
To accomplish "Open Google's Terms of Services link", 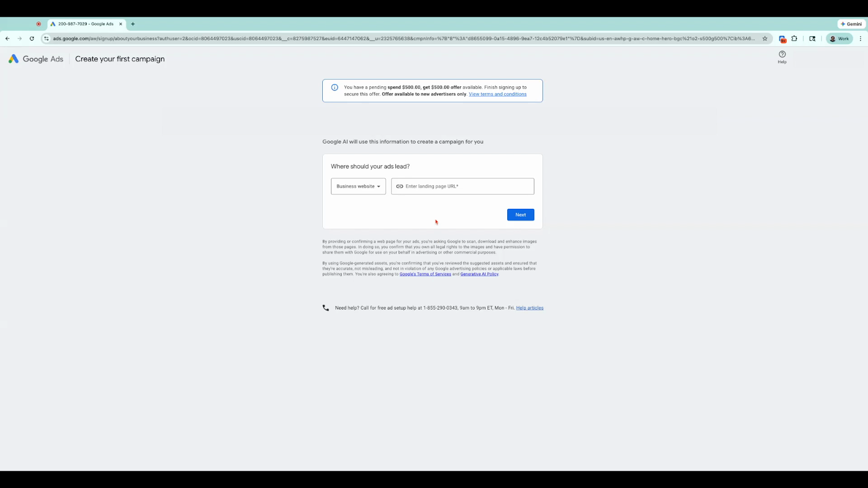I will [x=425, y=274].
